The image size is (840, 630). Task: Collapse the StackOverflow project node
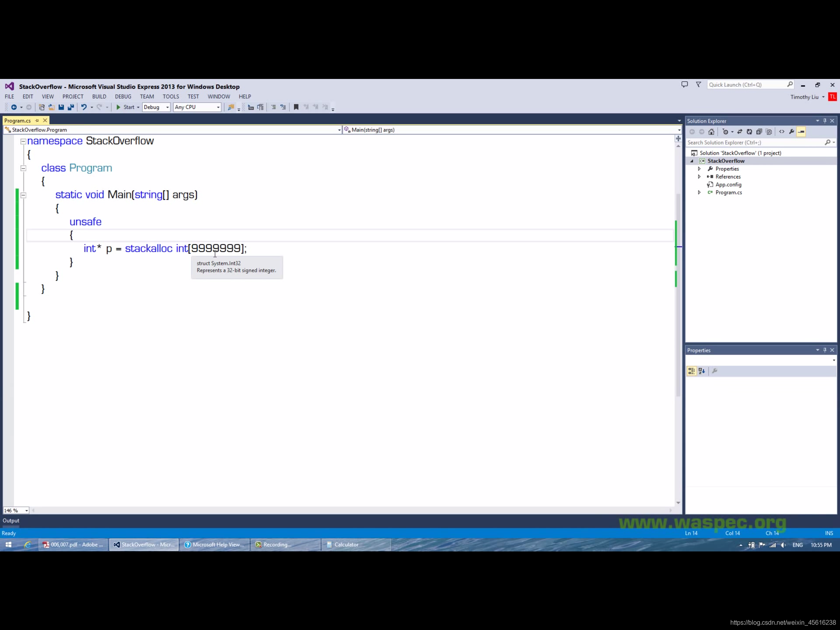pos(692,161)
